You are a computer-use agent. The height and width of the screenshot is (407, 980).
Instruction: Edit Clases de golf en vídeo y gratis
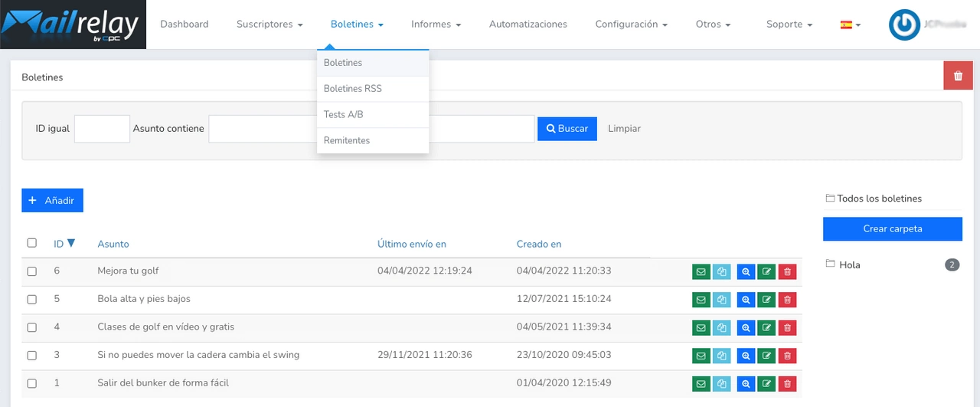pos(766,328)
